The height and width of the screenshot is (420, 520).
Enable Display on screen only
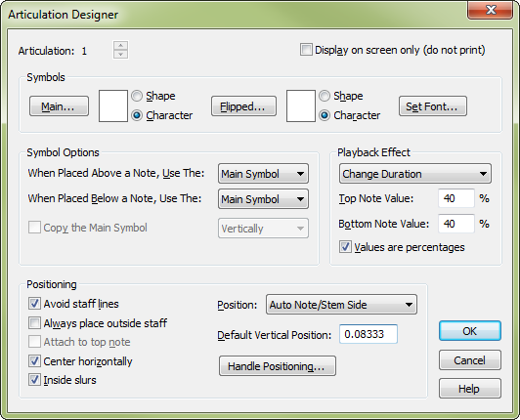click(306, 50)
